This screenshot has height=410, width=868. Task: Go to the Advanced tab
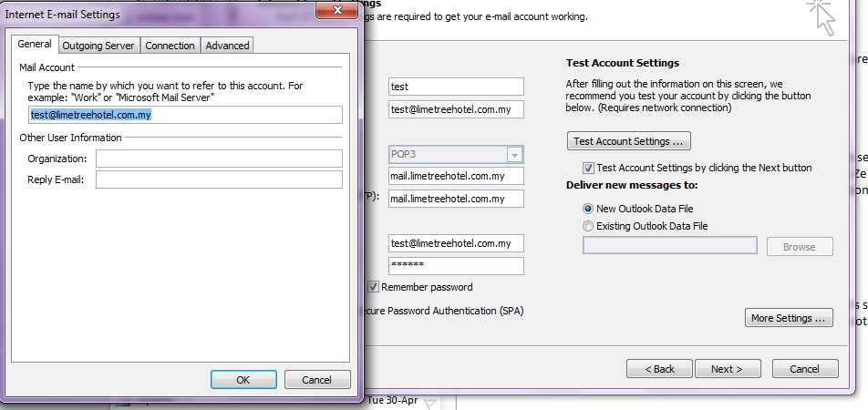coord(227,46)
